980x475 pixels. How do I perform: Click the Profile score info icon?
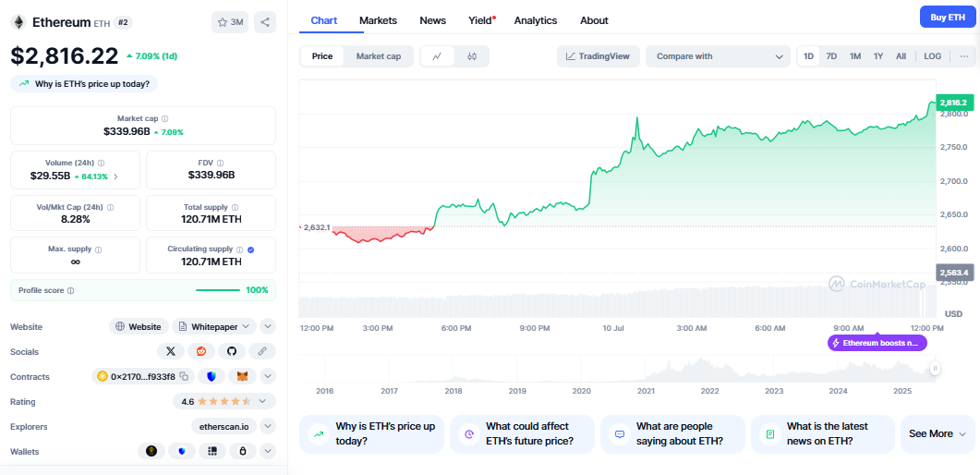tap(70, 290)
